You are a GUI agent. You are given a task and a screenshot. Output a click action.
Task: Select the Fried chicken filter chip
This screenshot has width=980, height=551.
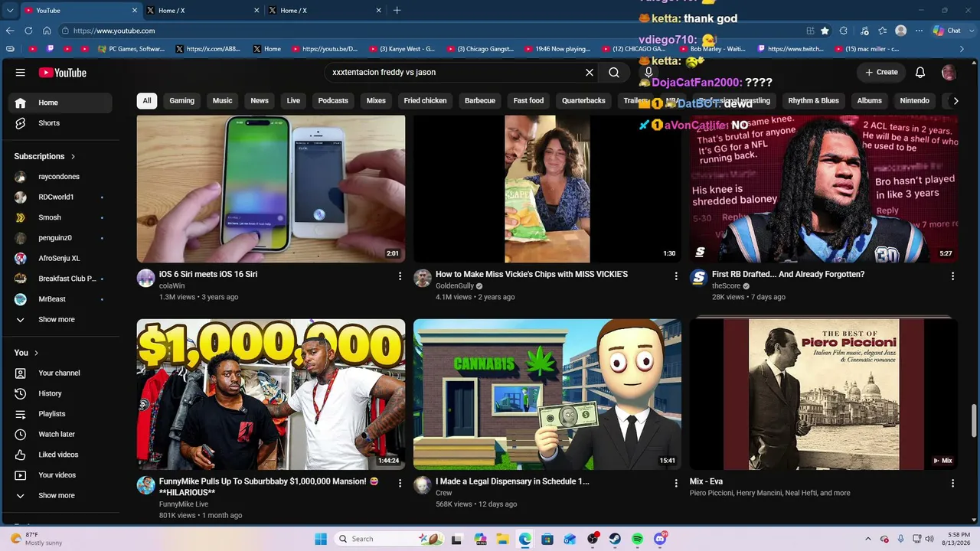point(426,101)
